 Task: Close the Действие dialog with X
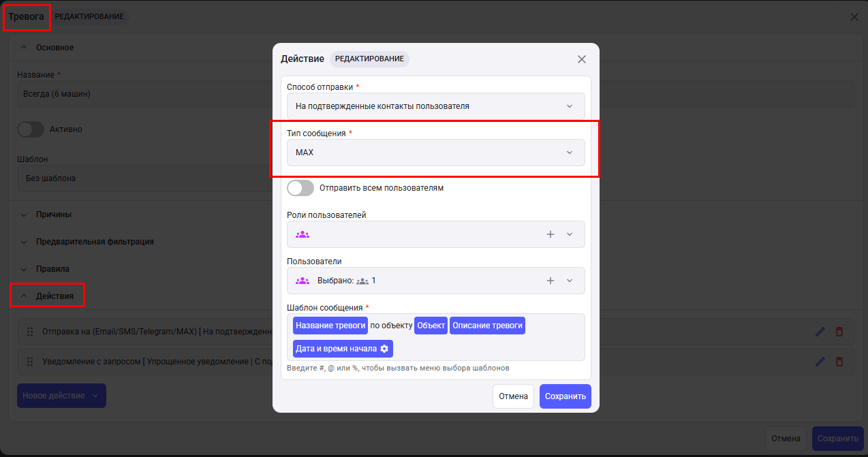pos(582,59)
